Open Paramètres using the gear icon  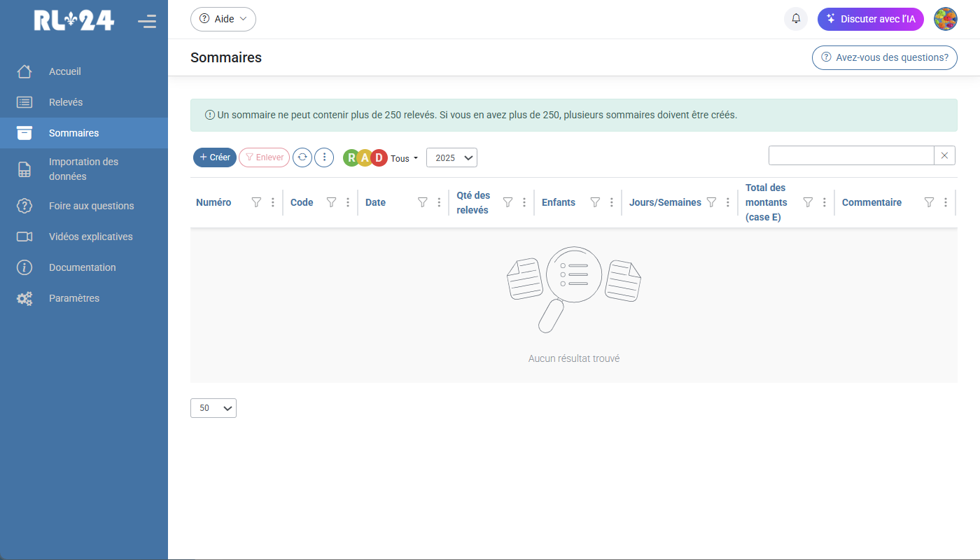click(x=24, y=297)
